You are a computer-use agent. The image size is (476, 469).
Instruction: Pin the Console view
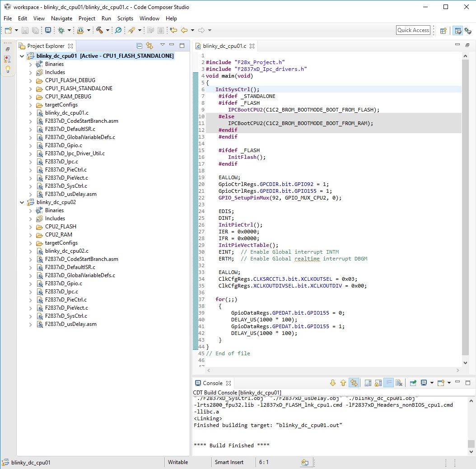[x=414, y=382]
